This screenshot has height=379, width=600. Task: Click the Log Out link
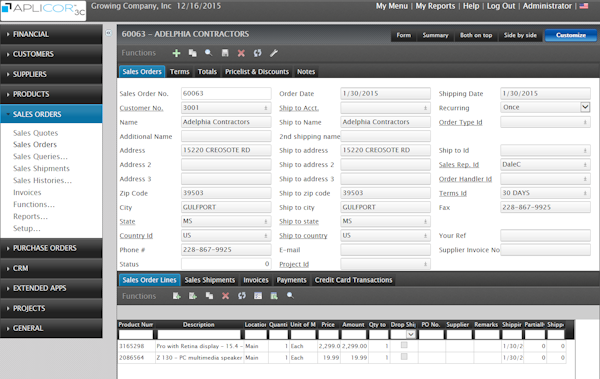tap(501, 6)
